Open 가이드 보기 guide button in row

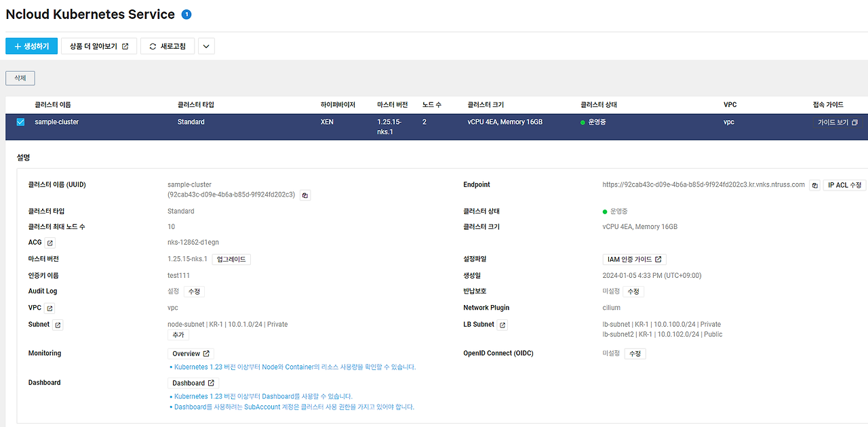837,123
